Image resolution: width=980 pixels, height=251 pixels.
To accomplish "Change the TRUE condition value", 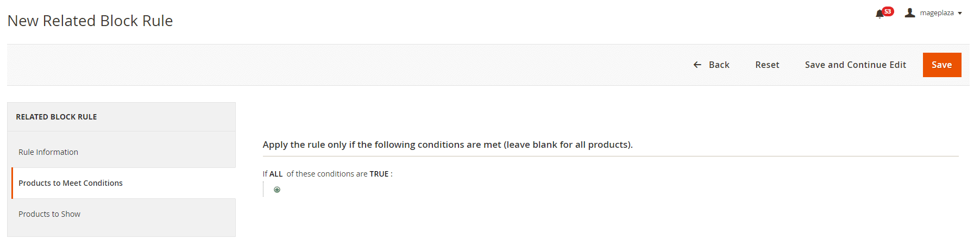I will [x=379, y=174].
